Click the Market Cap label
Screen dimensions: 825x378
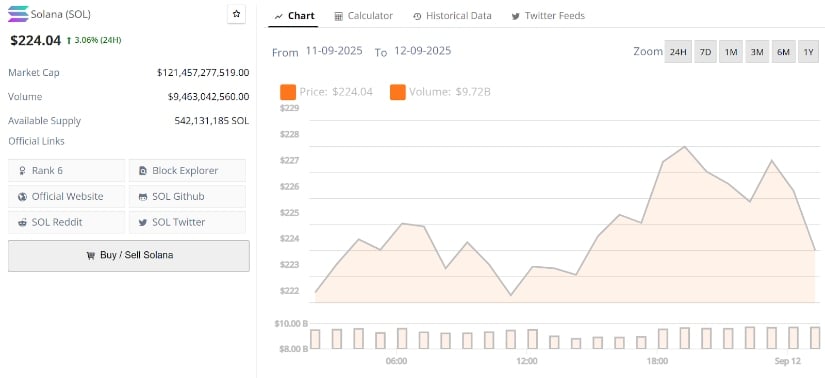click(x=34, y=73)
